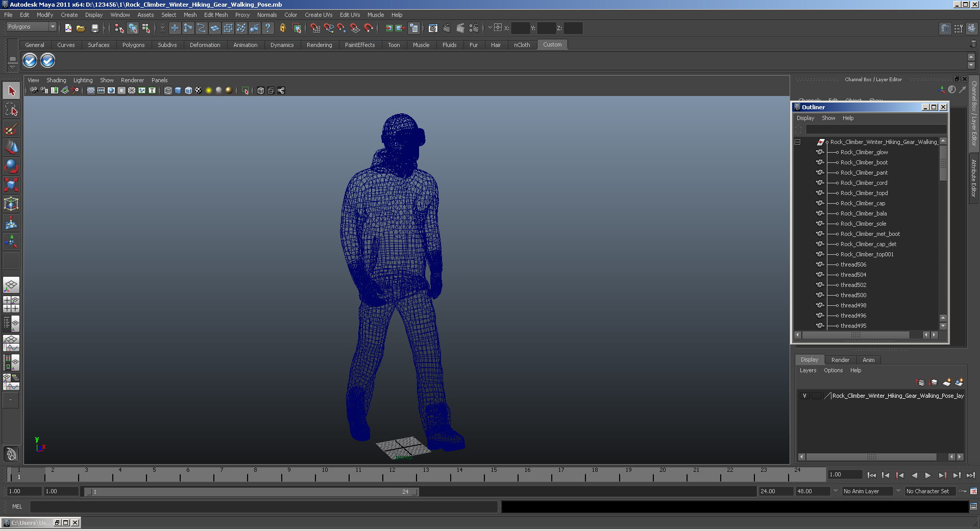This screenshot has height=531, width=980.
Task: Play the animation forwards
Action: [928, 475]
